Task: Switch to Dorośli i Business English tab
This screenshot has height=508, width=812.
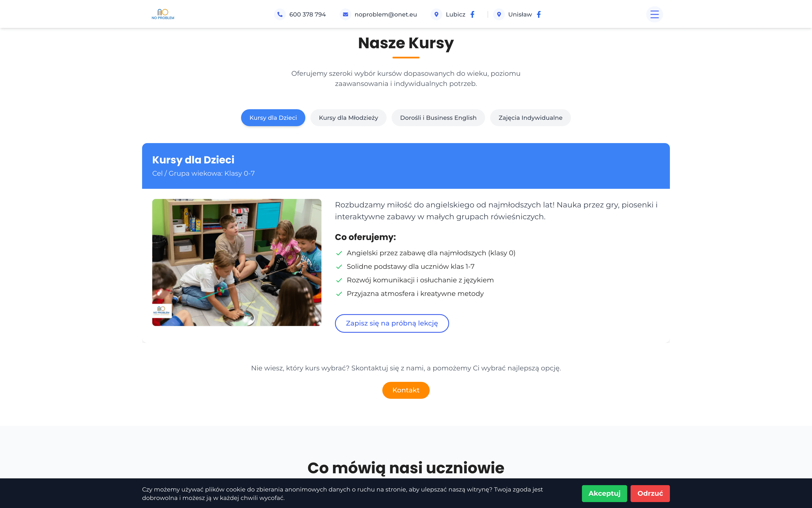Action: pyautogui.click(x=438, y=118)
